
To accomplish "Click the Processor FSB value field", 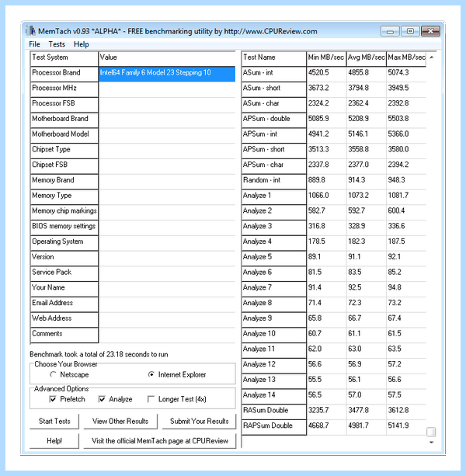I will point(167,105).
